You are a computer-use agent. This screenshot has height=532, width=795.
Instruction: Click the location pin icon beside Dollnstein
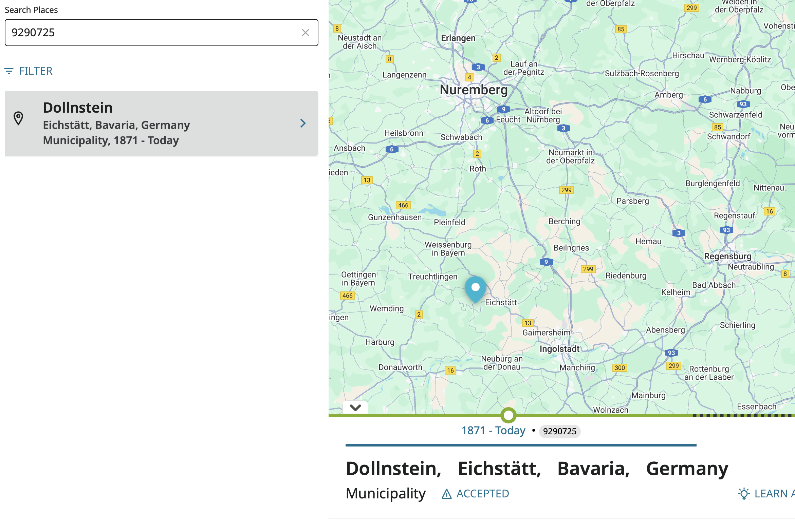(18, 118)
